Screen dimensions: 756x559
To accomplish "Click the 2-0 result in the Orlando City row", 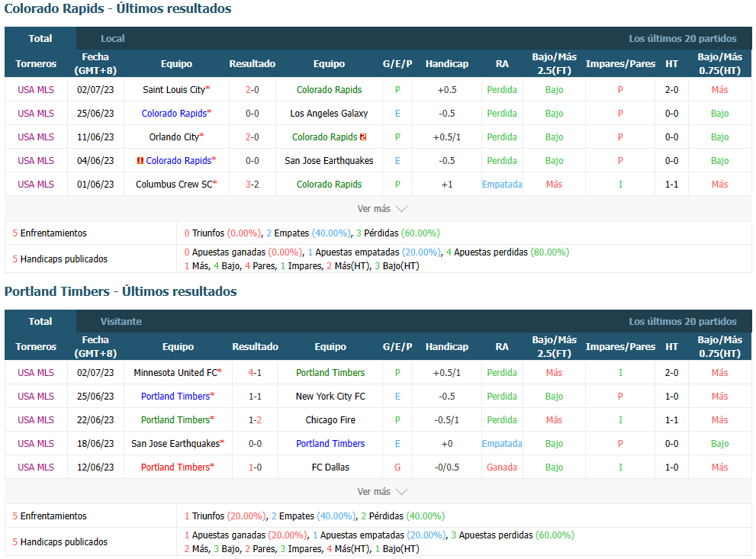I will pos(253,137).
